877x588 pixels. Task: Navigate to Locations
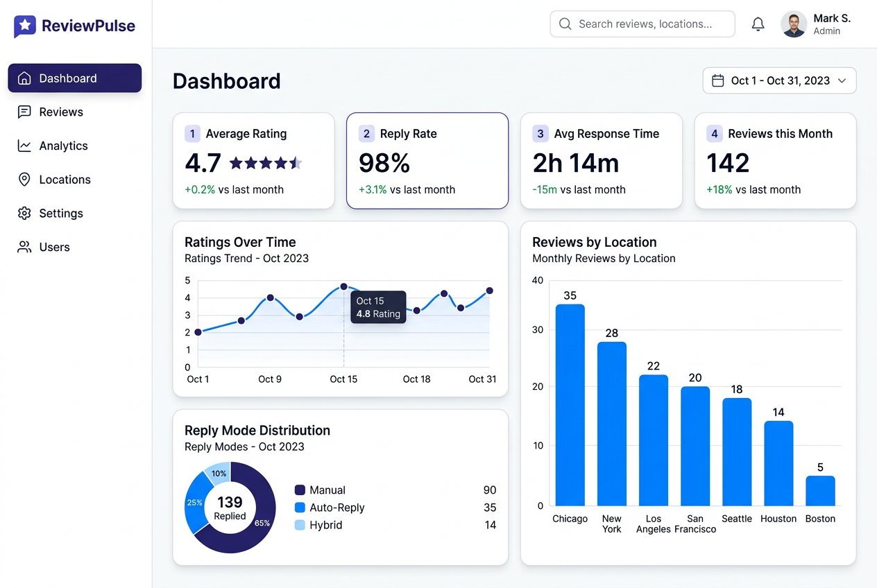[x=75, y=180]
